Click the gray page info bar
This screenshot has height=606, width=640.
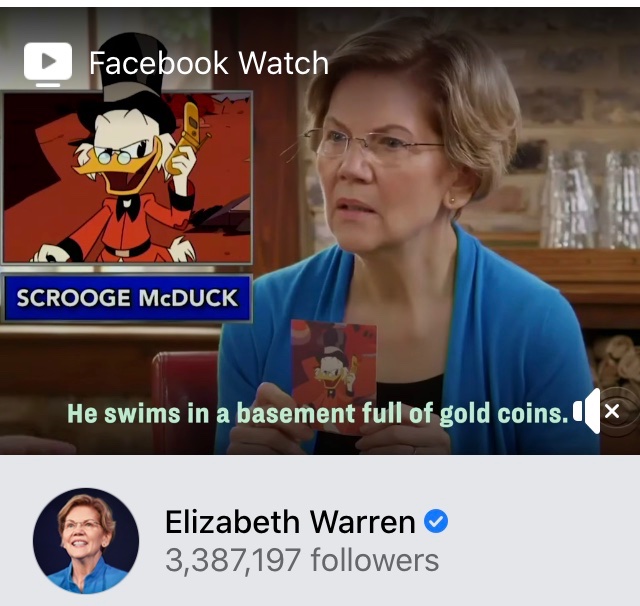tap(320, 531)
